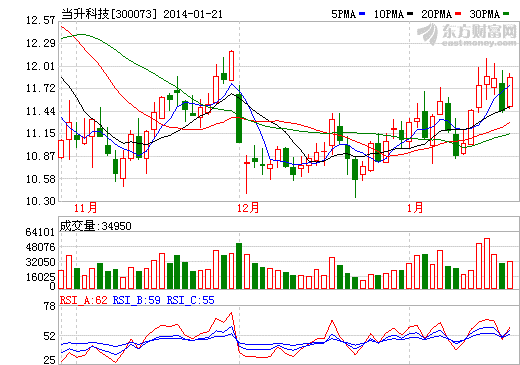
Task: Click the 52 RSI axis label
Action: [50, 336]
